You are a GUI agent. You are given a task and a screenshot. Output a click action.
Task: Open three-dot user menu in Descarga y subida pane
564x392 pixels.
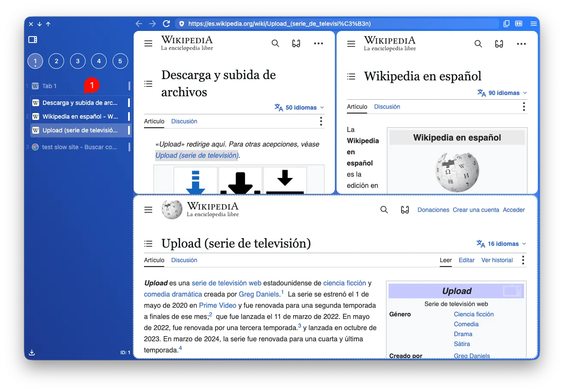pos(319,43)
